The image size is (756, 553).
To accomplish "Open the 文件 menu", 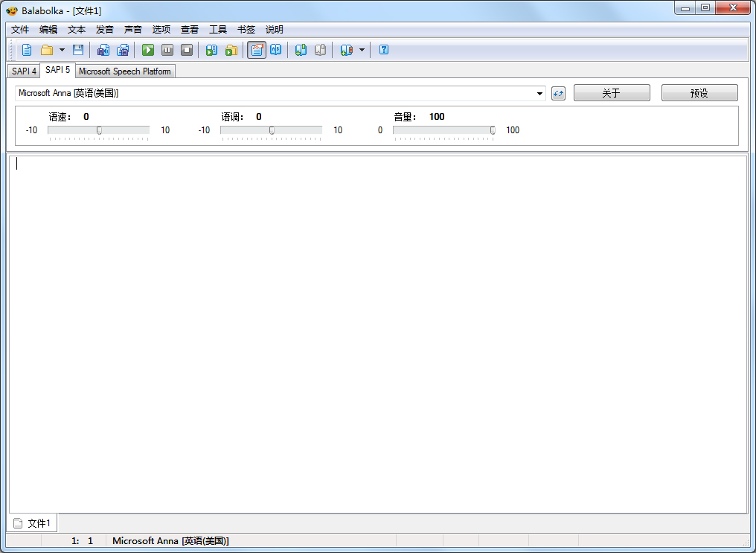I will (19, 29).
